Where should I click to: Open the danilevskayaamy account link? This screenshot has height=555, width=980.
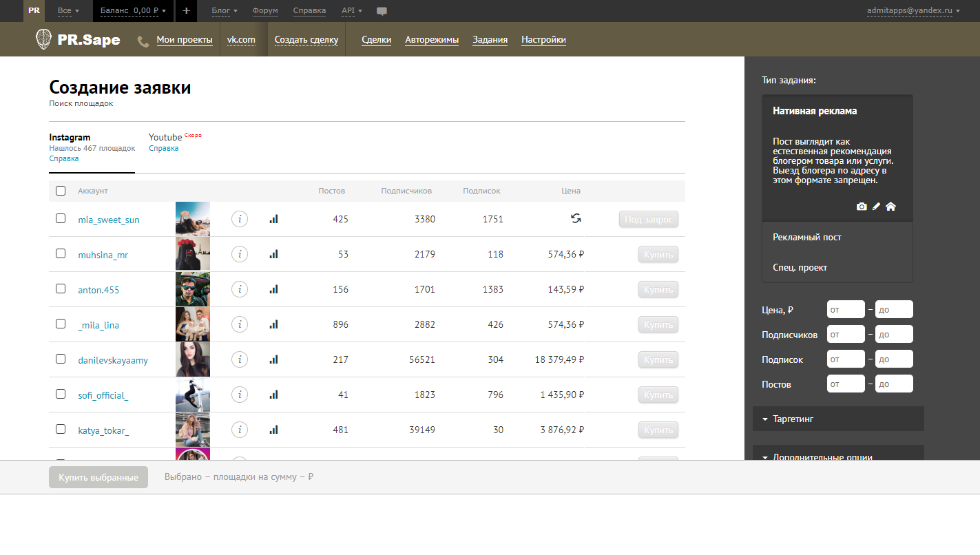click(x=113, y=360)
